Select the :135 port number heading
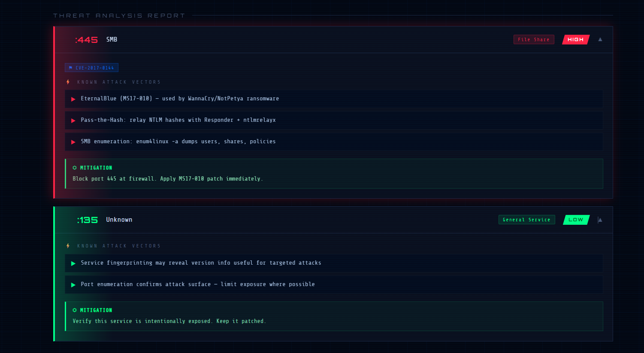The image size is (644, 353). click(88, 220)
